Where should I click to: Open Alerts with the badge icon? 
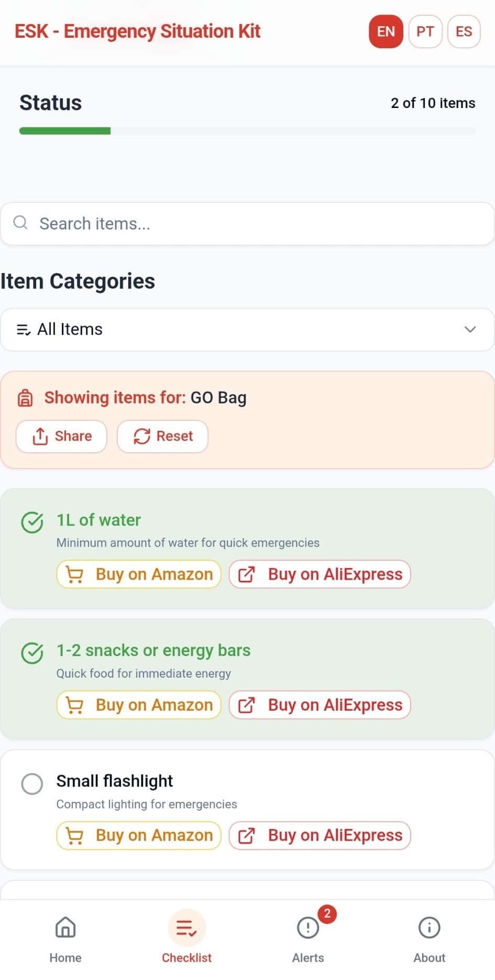(308, 928)
